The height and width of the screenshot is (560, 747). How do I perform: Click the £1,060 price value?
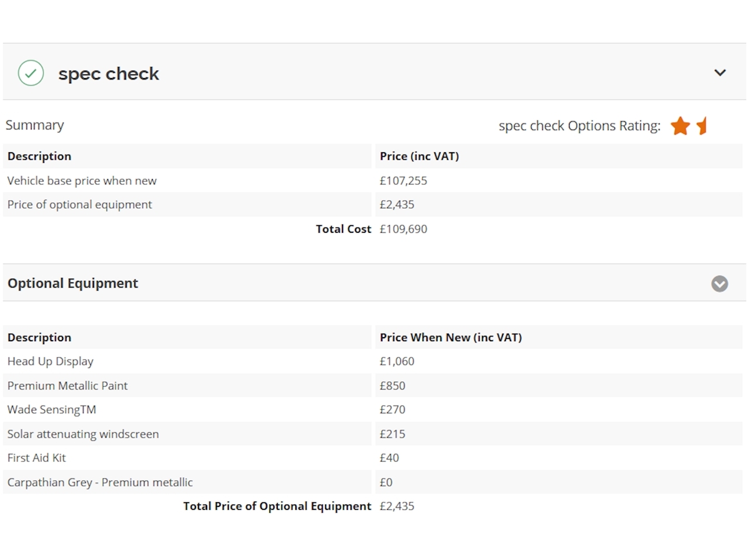click(397, 361)
